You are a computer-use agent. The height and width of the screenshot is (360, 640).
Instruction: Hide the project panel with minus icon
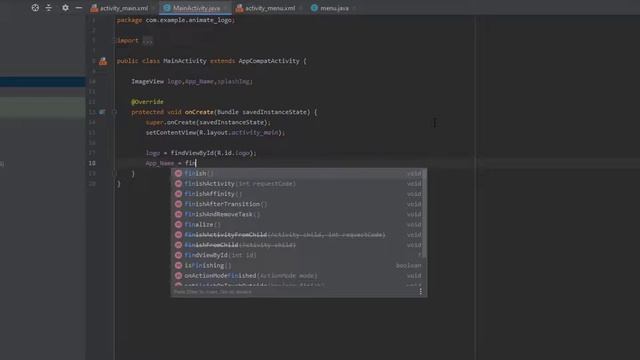coord(79,8)
